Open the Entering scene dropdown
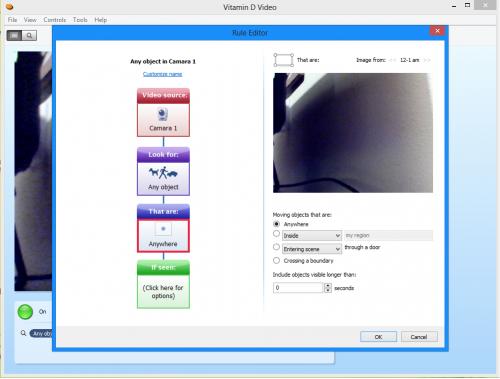The height and width of the screenshot is (379, 500). click(312, 249)
